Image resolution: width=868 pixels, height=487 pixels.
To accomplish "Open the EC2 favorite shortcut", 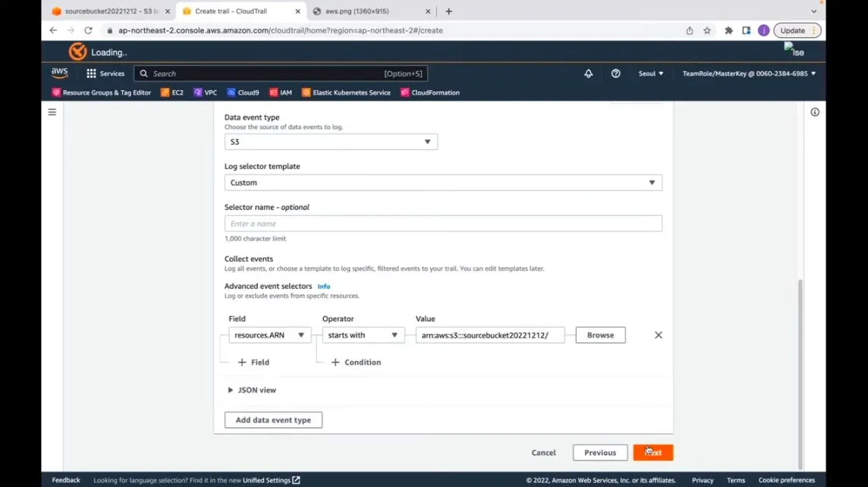I will [x=172, y=93].
